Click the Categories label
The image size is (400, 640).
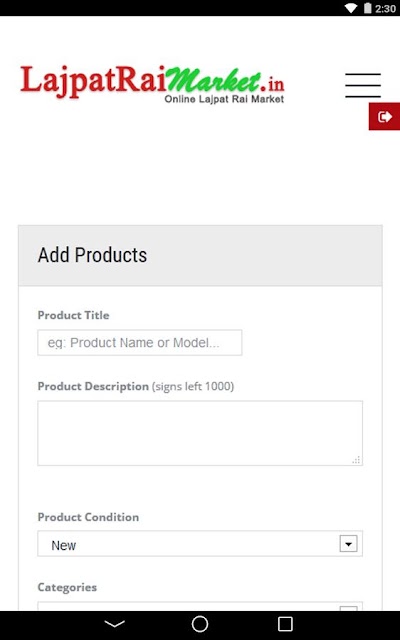(67, 587)
